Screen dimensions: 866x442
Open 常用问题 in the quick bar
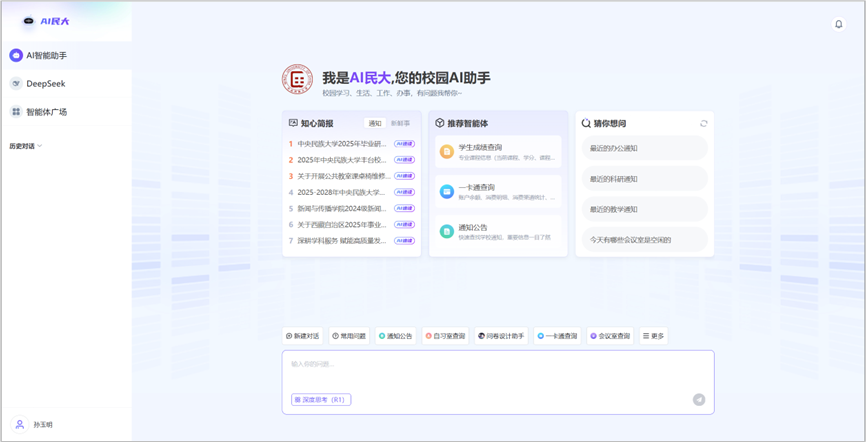[349, 336]
